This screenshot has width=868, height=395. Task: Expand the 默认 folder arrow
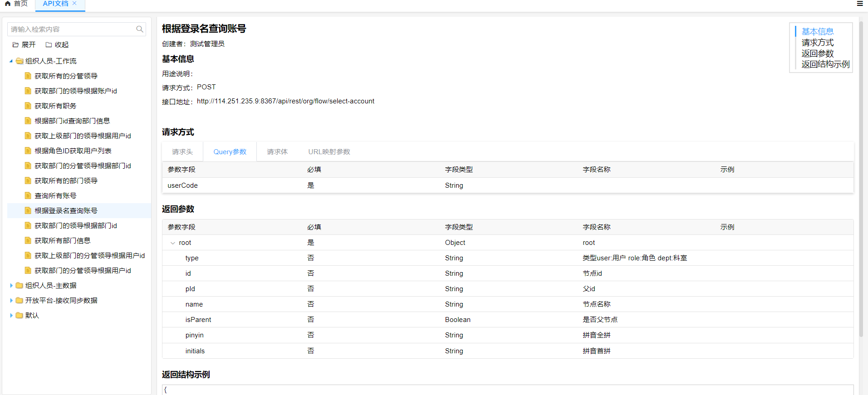[11, 316]
